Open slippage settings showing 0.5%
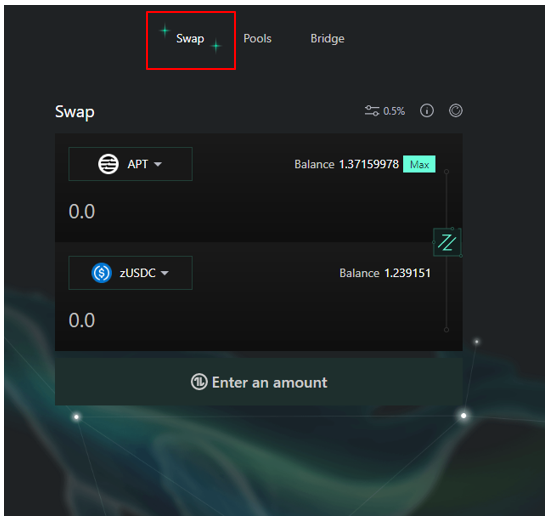 [x=385, y=111]
